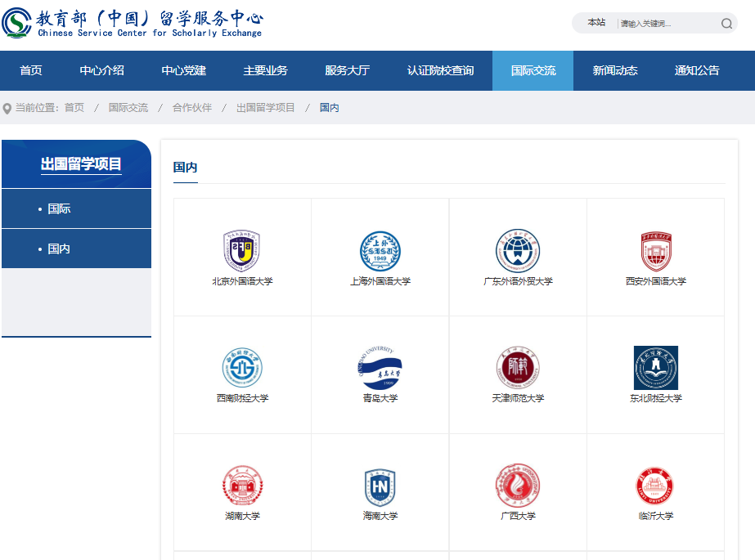Select 主要业务 in the top navigation
The width and height of the screenshot is (755, 560).
point(265,70)
